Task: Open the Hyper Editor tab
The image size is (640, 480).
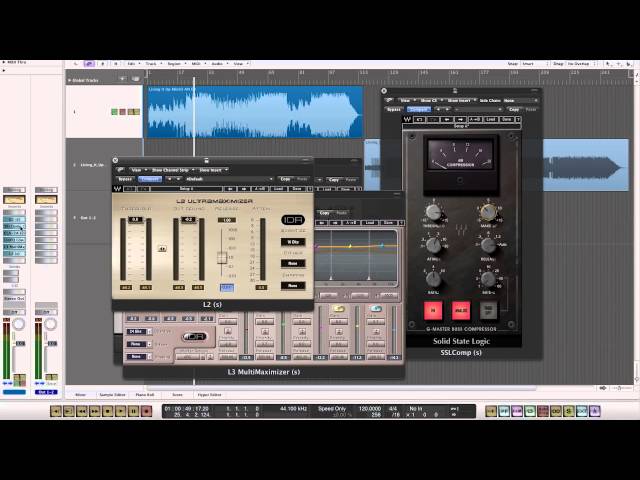Action: (209, 395)
